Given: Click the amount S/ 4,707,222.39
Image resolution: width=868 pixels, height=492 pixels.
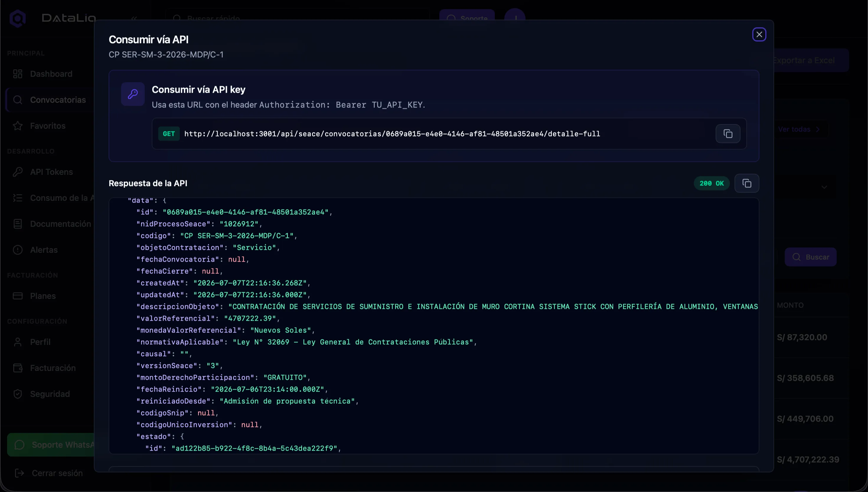Looking at the screenshot, I should tap(808, 460).
